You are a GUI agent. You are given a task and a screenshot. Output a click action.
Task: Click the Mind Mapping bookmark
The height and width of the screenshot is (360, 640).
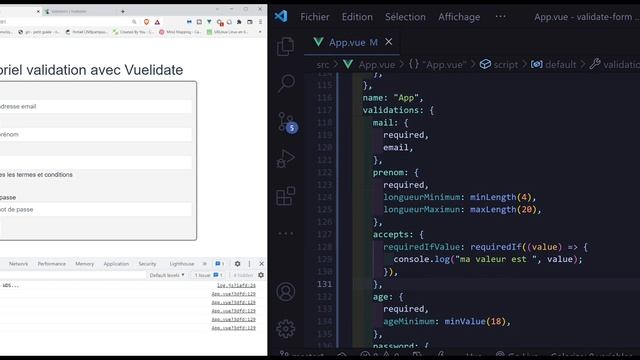click(x=180, y=32)
